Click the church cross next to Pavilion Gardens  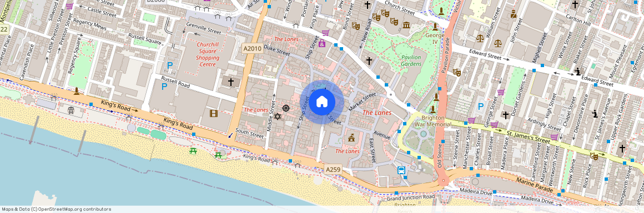click(x=369, y=61)
